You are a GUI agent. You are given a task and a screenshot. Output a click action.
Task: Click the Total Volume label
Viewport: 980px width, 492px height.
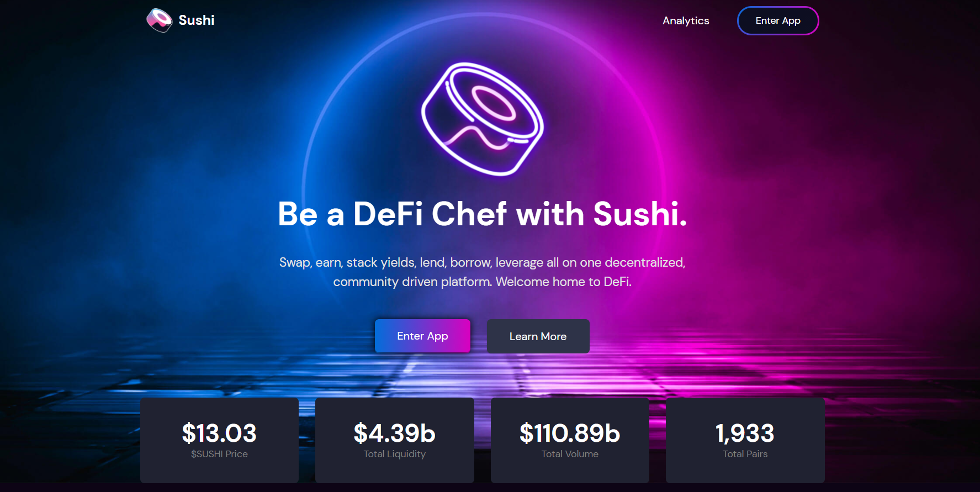[570, 454]
